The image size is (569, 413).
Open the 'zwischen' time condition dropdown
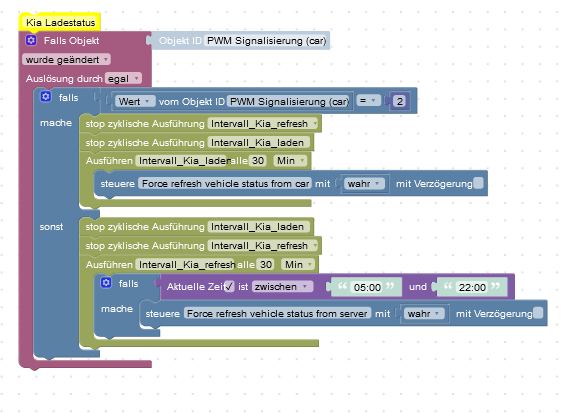(x=282, y=287)
